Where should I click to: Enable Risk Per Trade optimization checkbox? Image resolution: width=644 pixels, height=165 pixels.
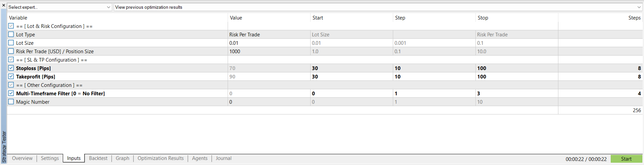(x=11, y=51)
